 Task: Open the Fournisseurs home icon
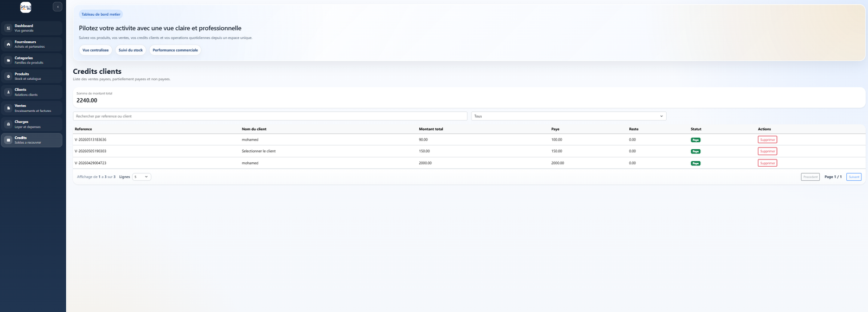(8, 44)
